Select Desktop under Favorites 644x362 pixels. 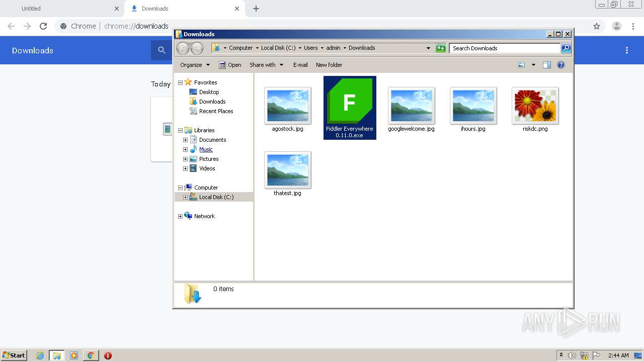click(x=209, y=92)
